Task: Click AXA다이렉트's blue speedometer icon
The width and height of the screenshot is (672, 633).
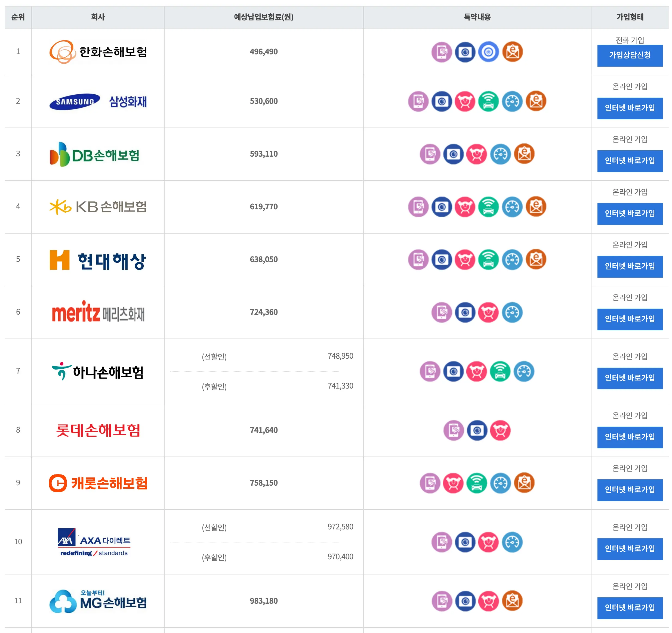Action: pos(512,542)
